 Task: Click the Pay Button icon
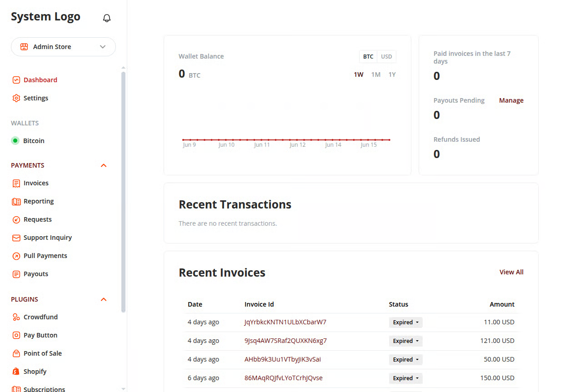[x=16, y=336]
